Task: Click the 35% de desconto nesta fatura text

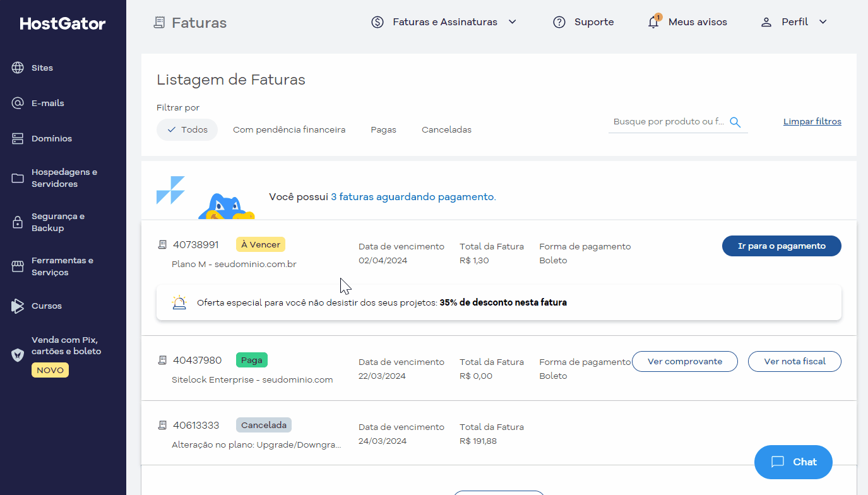Action: 503,302
